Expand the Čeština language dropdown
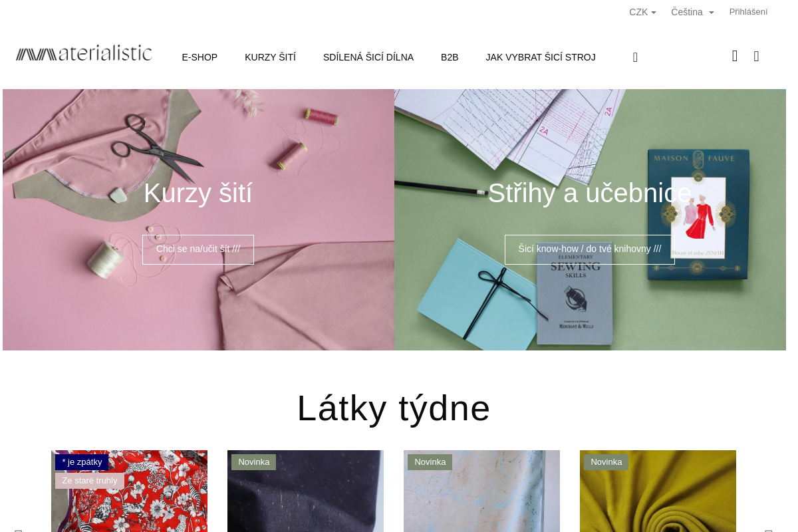Viewport: 798px width, 532px height. 692,12
